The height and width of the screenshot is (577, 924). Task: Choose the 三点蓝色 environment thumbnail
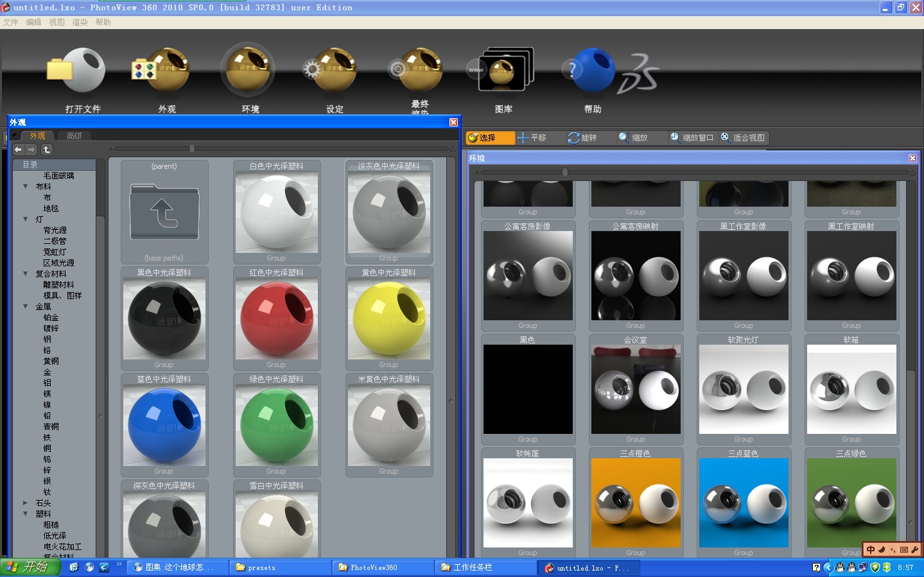click(x=744, y=503)
